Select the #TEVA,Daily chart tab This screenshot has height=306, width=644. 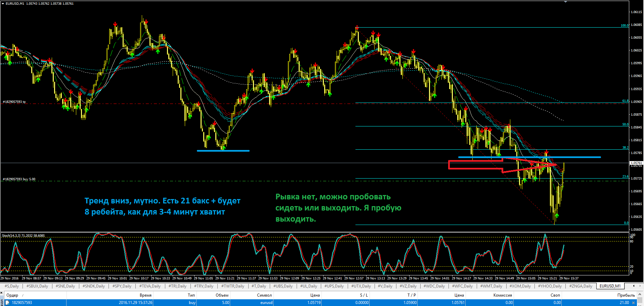point(150,286)
